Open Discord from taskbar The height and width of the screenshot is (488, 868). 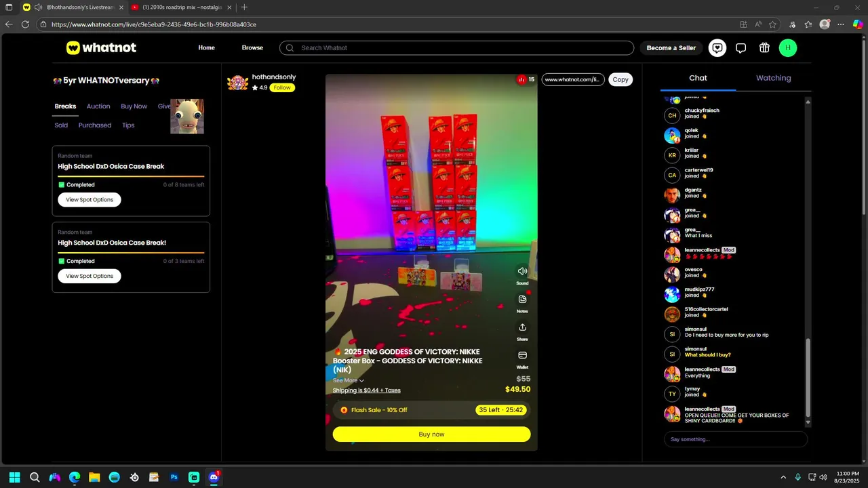coord(214,477)
